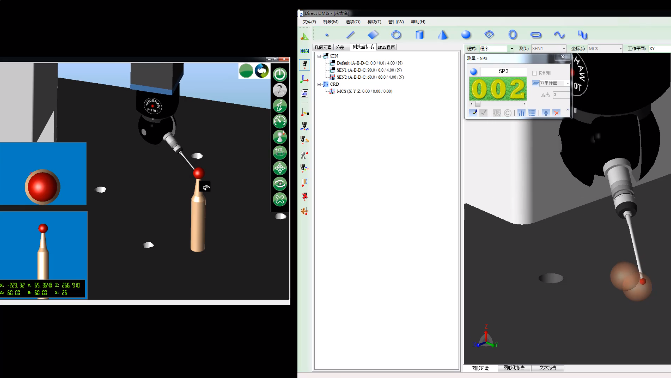Click the eye view button in simulator
Image resolution: width=671 pixels, height=378 pixels.
(280, 184)
